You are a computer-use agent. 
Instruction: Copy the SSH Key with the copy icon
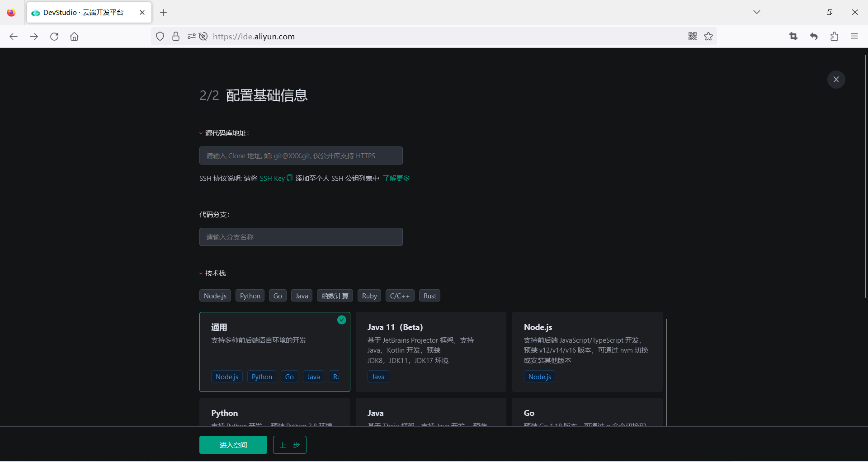[x=290, y=178]
